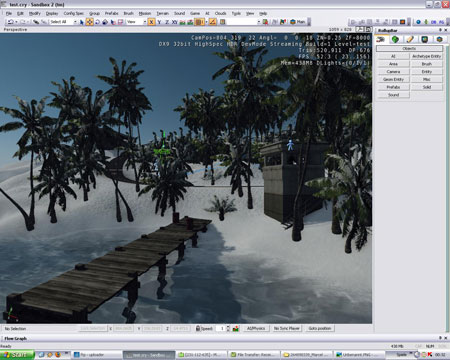This screenshot has height=360, width=450.
Task: Click the AI object type button
Action: coord(393,56)
